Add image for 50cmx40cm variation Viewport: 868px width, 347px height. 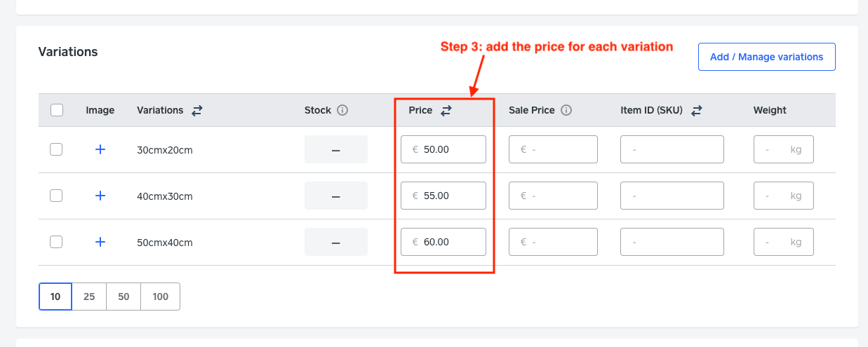pyautogui.click(x=100, y=242)
